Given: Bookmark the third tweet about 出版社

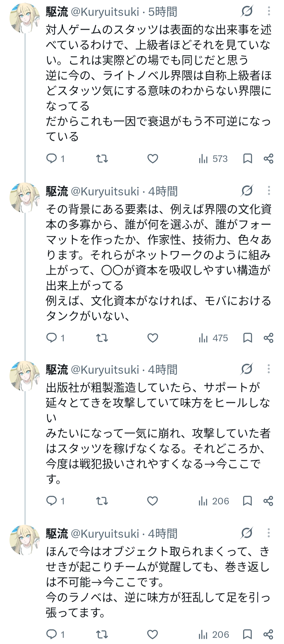Looking at the screenshot, I should (x=247, y=501).
